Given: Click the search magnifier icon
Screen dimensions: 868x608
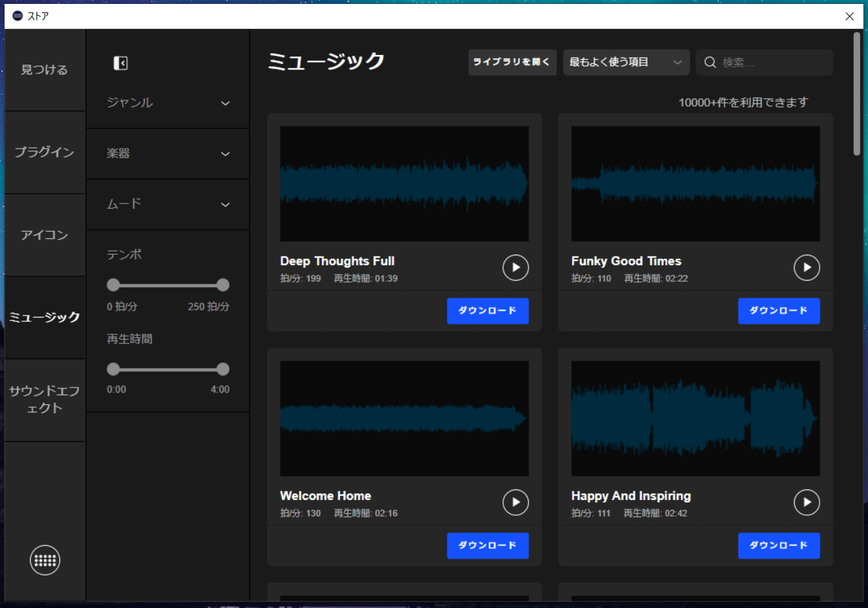Looking at the screenshot, I should click(710, 63).
